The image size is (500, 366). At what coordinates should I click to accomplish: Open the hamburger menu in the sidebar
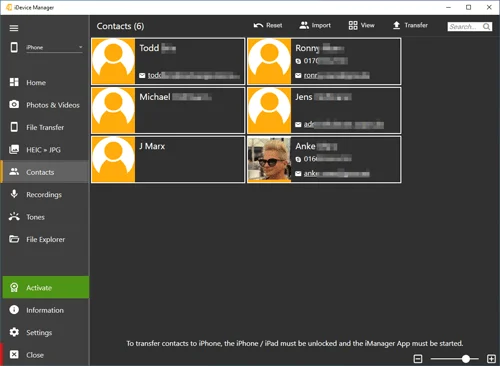tap(14, 28)
